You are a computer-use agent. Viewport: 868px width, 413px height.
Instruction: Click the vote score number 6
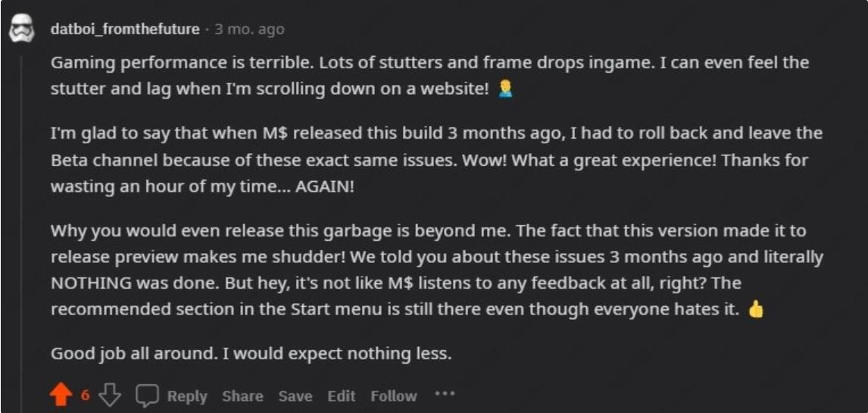pyautogui.click(x=85, y=396)
